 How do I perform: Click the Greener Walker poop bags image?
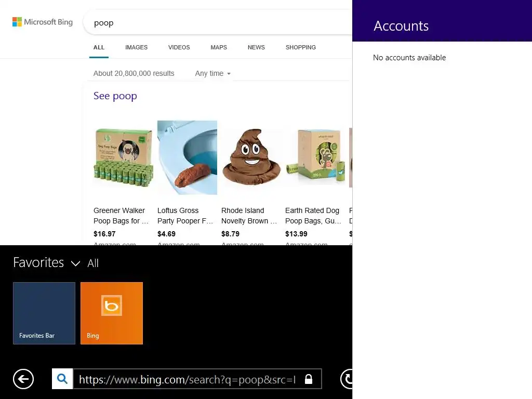click(123, 158)
